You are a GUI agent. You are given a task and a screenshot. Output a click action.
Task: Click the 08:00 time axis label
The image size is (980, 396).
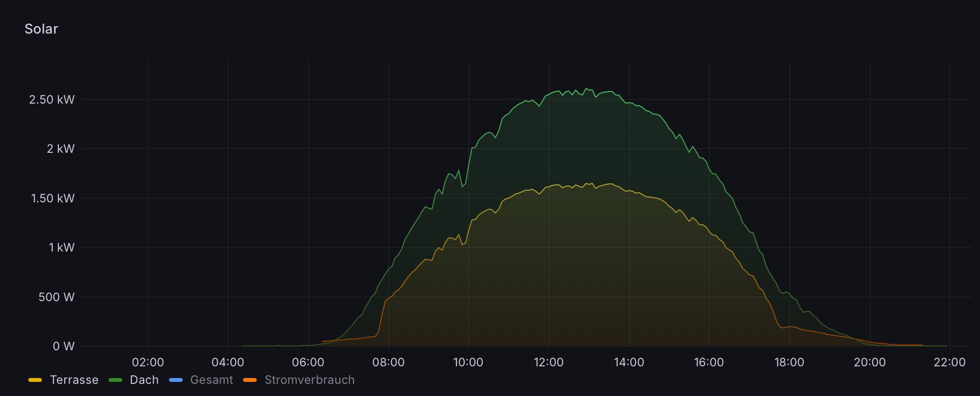point(388,362)
